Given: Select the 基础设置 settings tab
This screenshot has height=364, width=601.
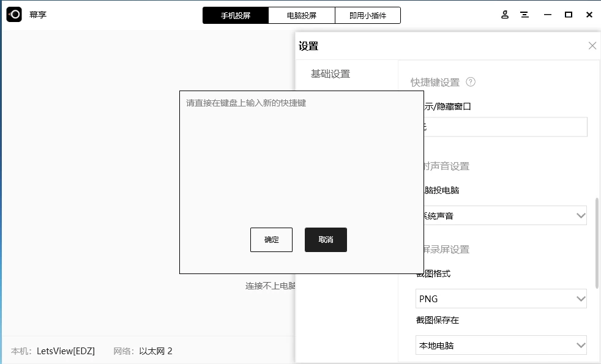Looking at the screenshot, I should point(331,72).
